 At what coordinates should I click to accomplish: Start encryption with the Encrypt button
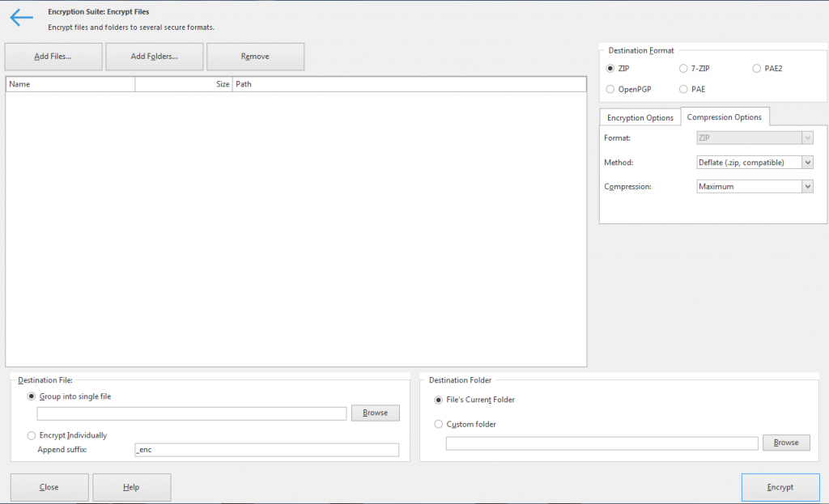780,487
